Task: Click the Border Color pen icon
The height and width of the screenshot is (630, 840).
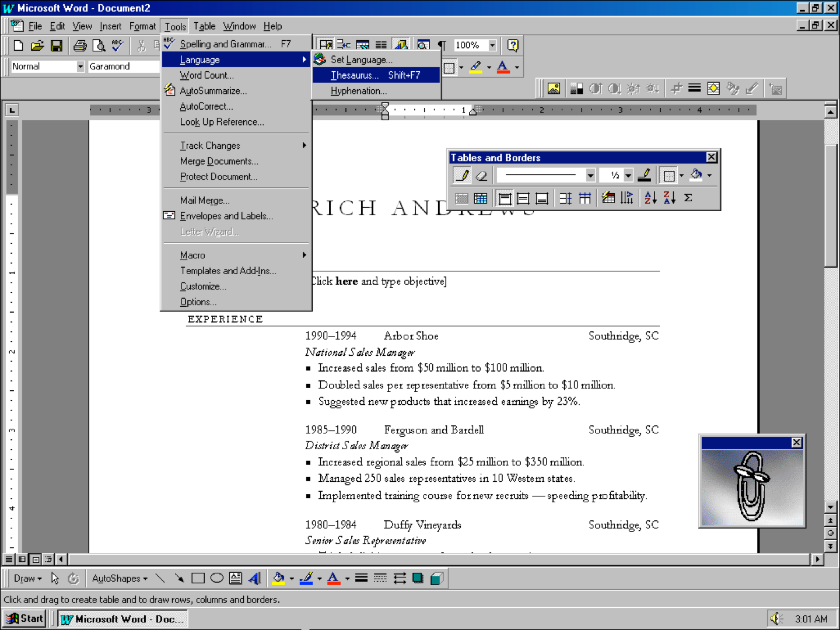Action: [x=644, y=175]
